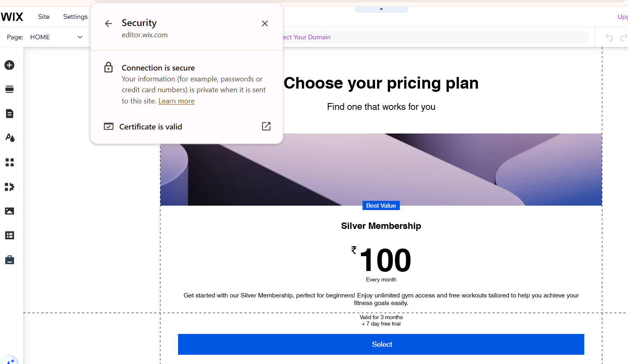
Task: Open the briefcase icon in sidebar
Action: coord(10,260)
